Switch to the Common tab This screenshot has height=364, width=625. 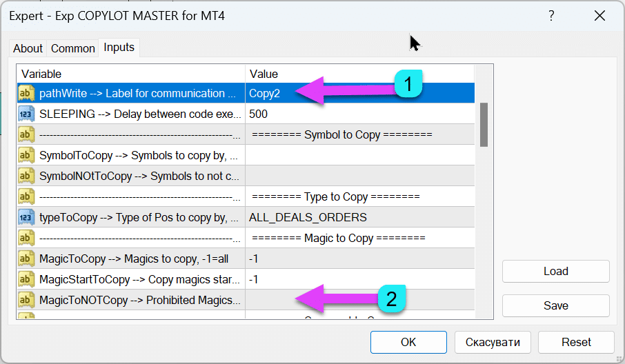coord(72,48)
